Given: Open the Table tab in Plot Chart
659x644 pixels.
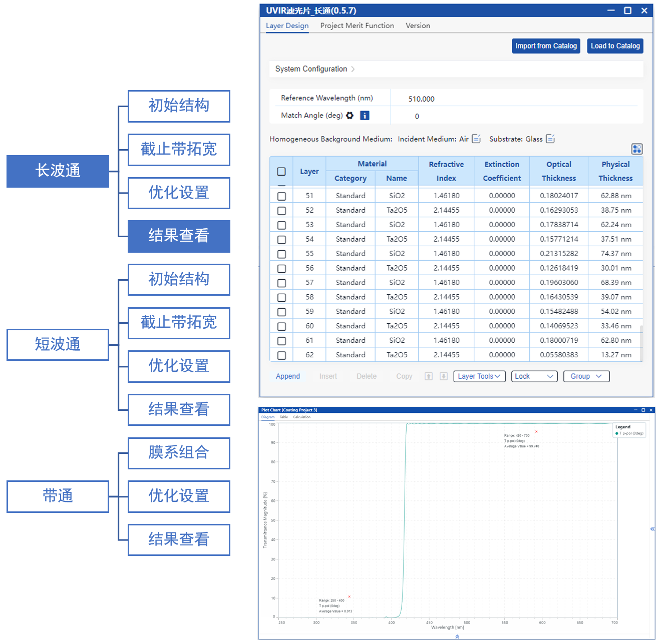Looking at the screenshot, I should pos(283,417).
